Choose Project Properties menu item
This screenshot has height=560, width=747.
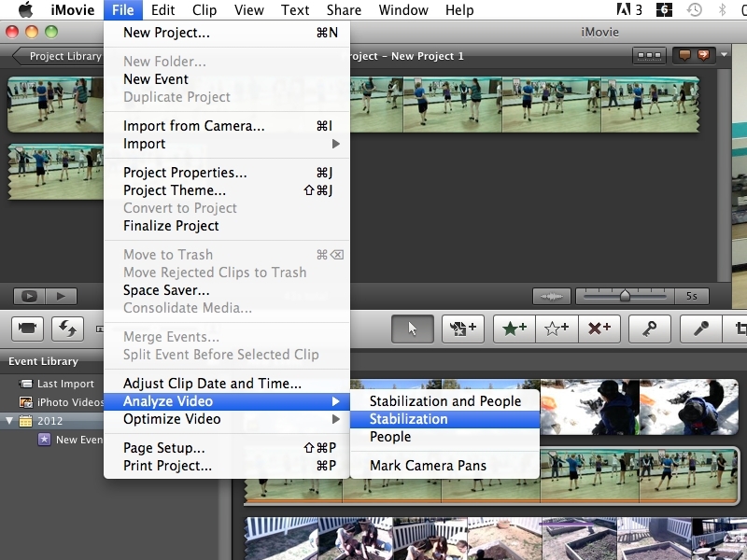coord(227,173)
